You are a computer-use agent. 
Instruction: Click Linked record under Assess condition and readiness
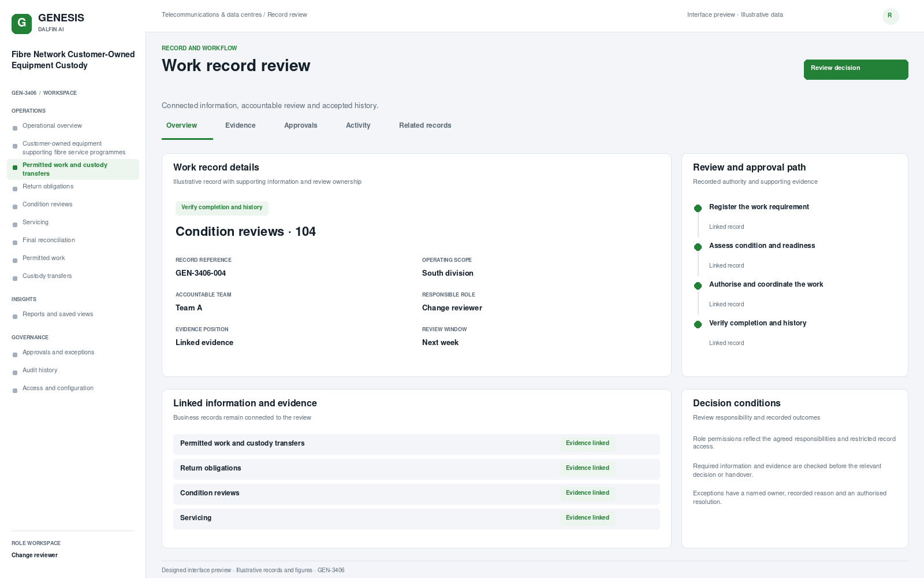pos(726,266)
